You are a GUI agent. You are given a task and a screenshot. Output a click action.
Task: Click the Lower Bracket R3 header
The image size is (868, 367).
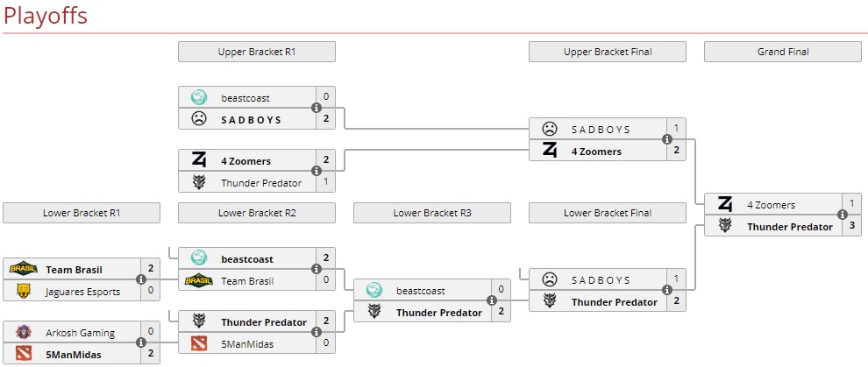[431, 213]
